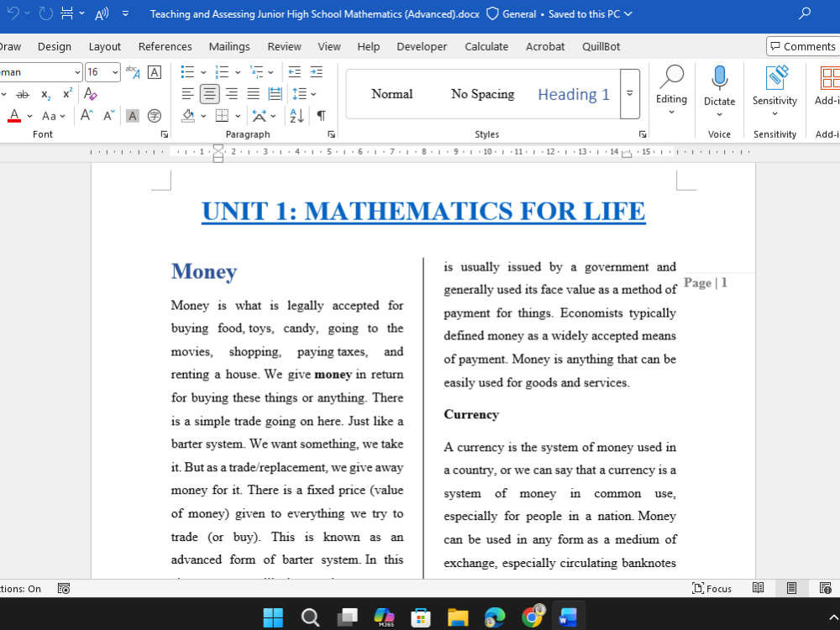Screen dimensions: 840x630
Task: Click the phonetic guide icon
Action: point(133,71)
